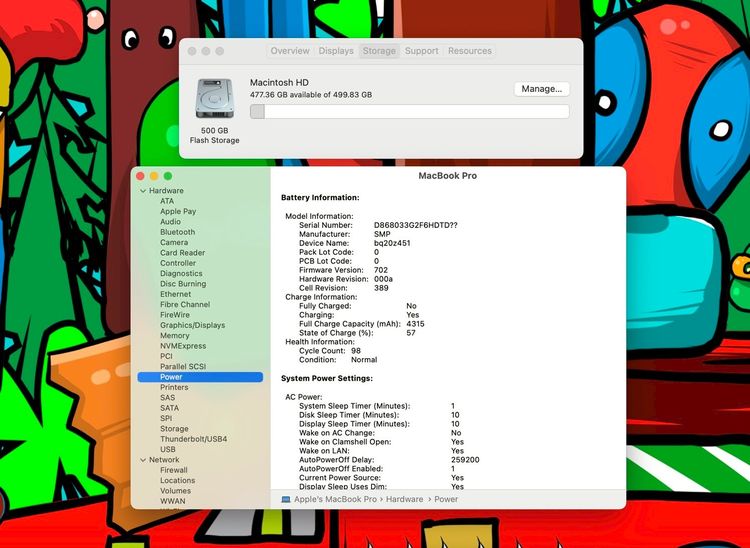Select NVMExpress in the sidebar
This screenshot has width=750, height=548.
click(x=183, y=346)
